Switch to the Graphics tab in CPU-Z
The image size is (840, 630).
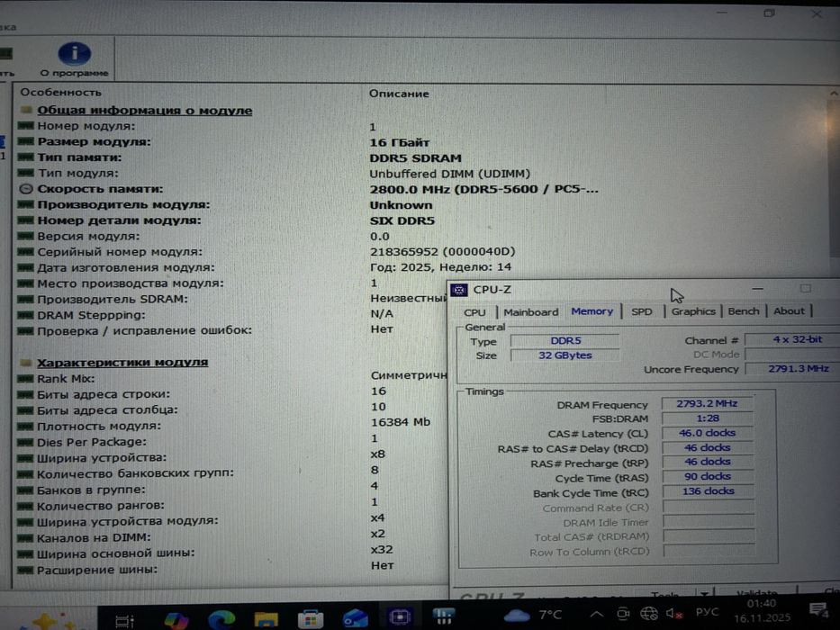[x=693, y=311]
